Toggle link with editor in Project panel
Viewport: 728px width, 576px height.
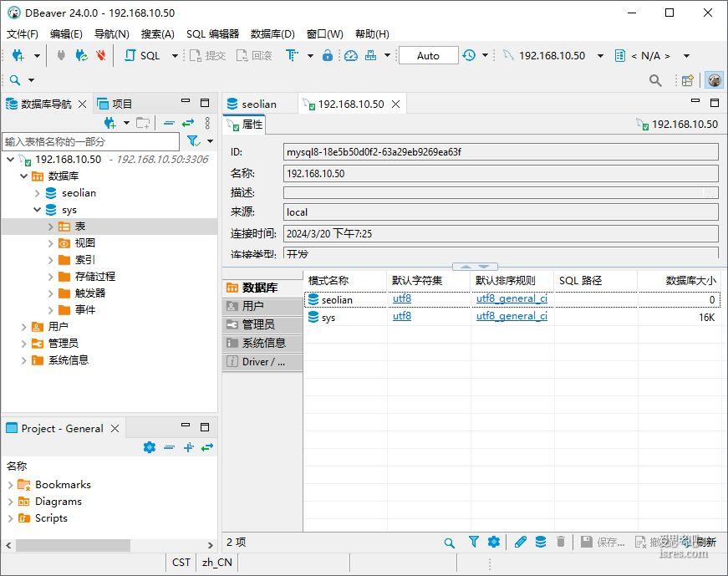tap(207, 447)
